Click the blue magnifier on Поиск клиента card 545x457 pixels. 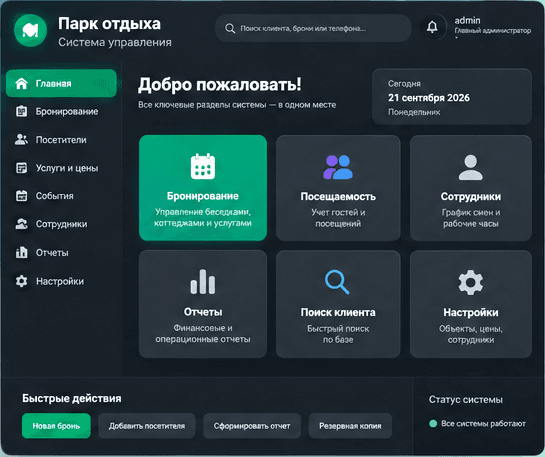coord(337,282)
